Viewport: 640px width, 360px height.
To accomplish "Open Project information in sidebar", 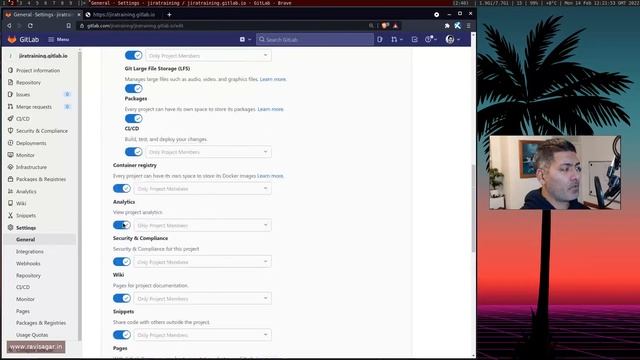I will point(38,71).
